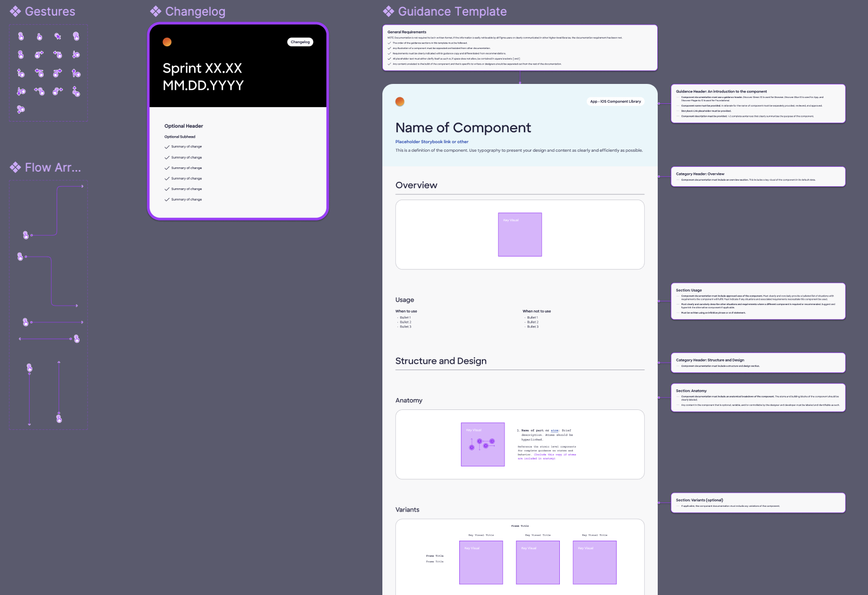Click the mouse cursor click gesture icon

pyautogui.click(x=58, y=36)
